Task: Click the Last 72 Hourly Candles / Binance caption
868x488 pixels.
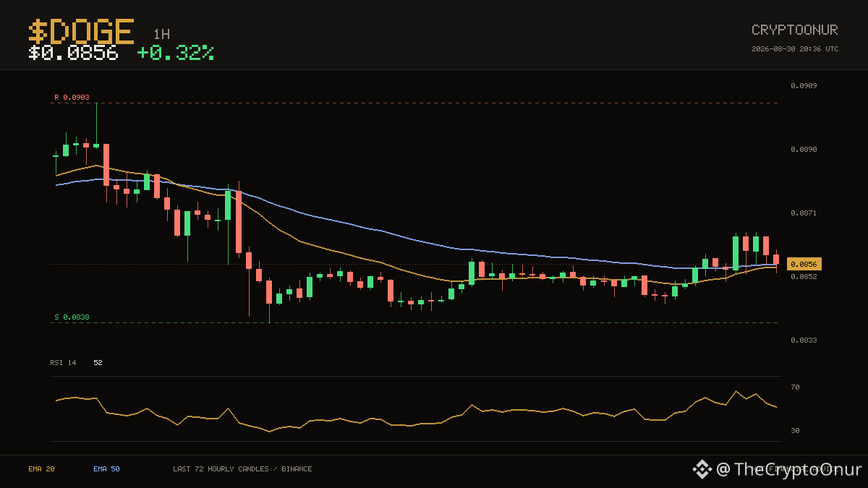Action: pos(242,469)
